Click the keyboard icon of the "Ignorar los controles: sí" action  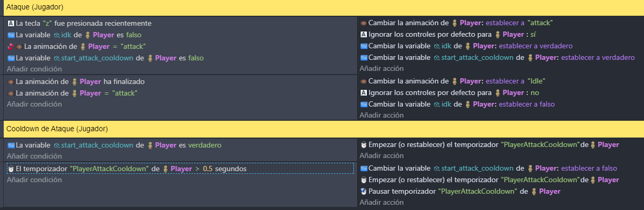[363, 35]
